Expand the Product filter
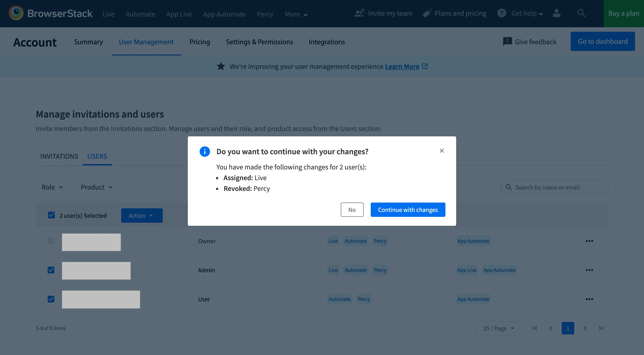Viewport: 644px width, 355px height. pyautogui.click(x=97, y=187)
